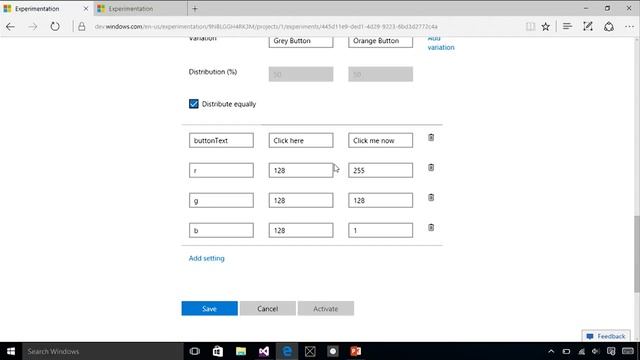Edit the Click me now value field
The width and height of the screenshot is (640, 360).
point(380,140)
